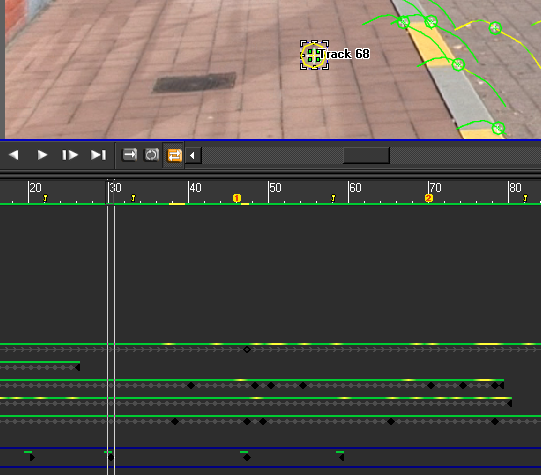Viewport: 541px width, 475px height.
Task: Select the play-once arrow mode icon
Action: 130,155
